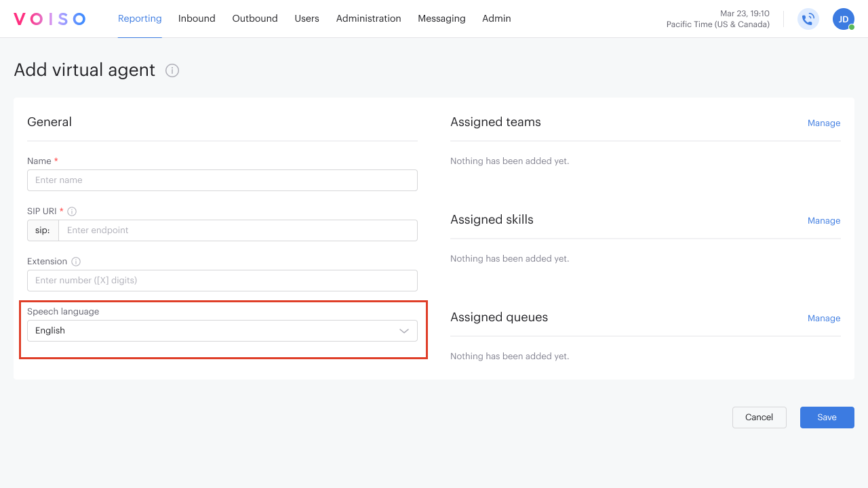The height and width of the screenshot is (488, 868).
Task: Click Manage beside Assigned skills
Action: click(823, 220)
